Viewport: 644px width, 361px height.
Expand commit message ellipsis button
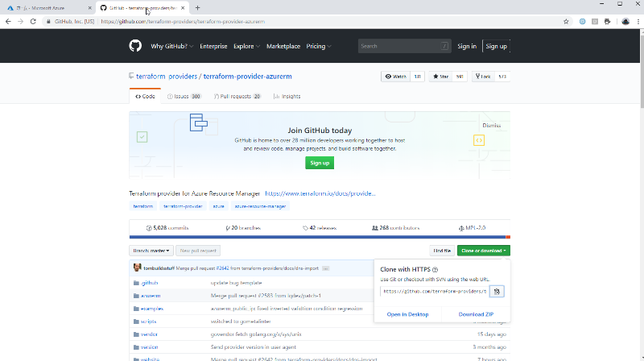click(x=325, y=268)
